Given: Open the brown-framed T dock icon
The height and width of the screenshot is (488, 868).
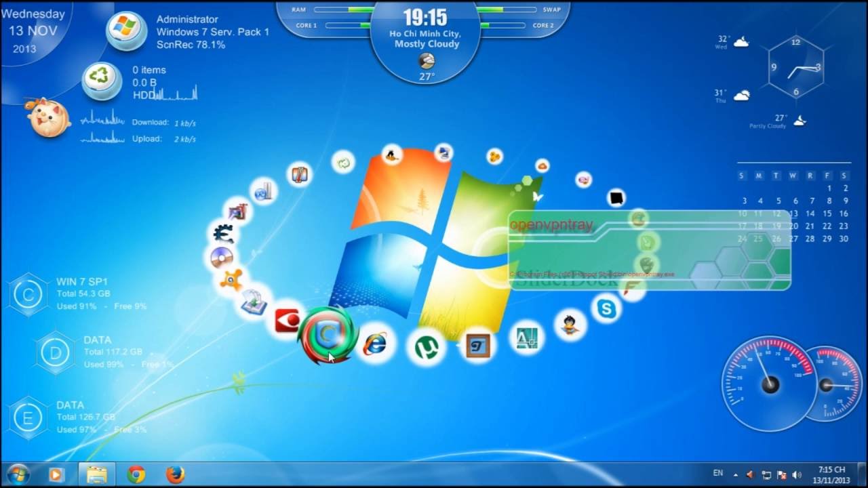Looking at the screenshot, I should pos(478,346).
